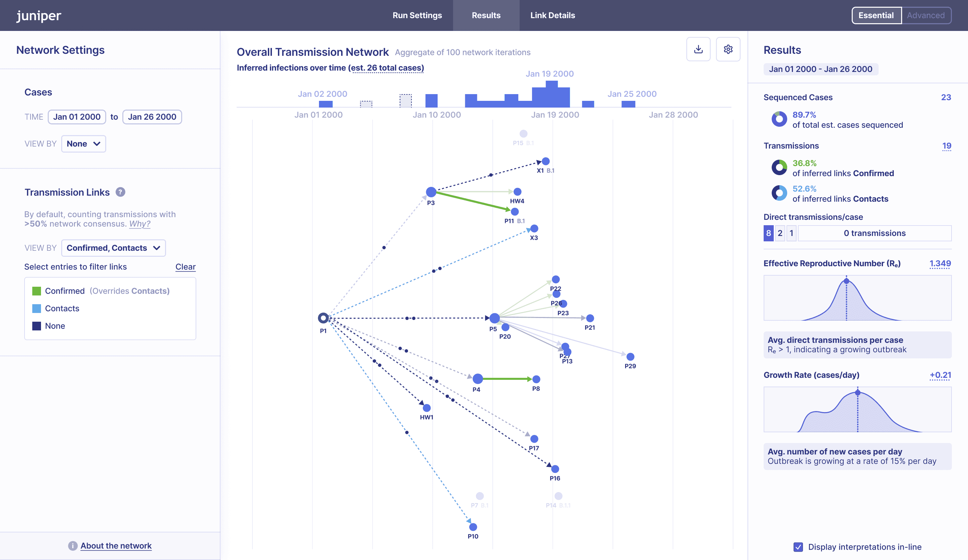The height and width of the screenshot is (560, 968).
Task: Click the Growth Rate density chart
Action: [x=857, y=409]
